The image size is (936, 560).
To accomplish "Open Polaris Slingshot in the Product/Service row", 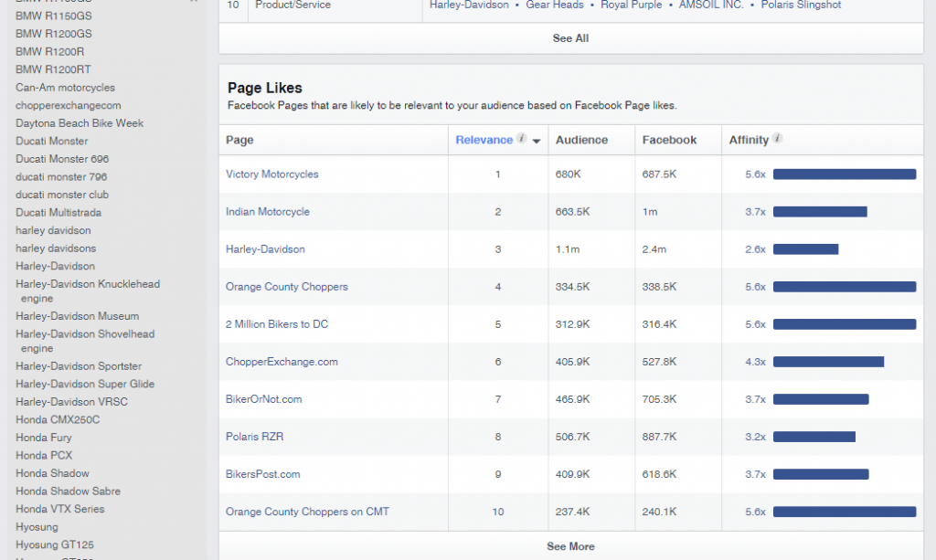I will 801,5.
